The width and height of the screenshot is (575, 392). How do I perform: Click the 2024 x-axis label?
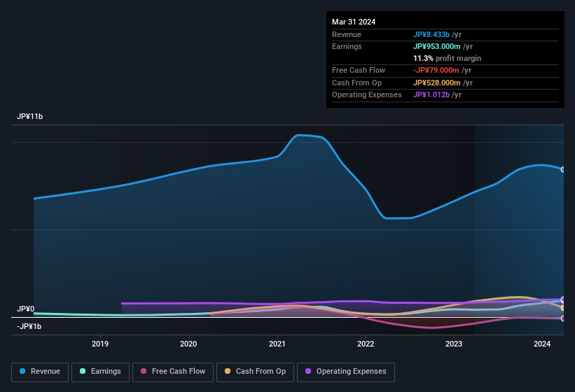pos(542,344)
